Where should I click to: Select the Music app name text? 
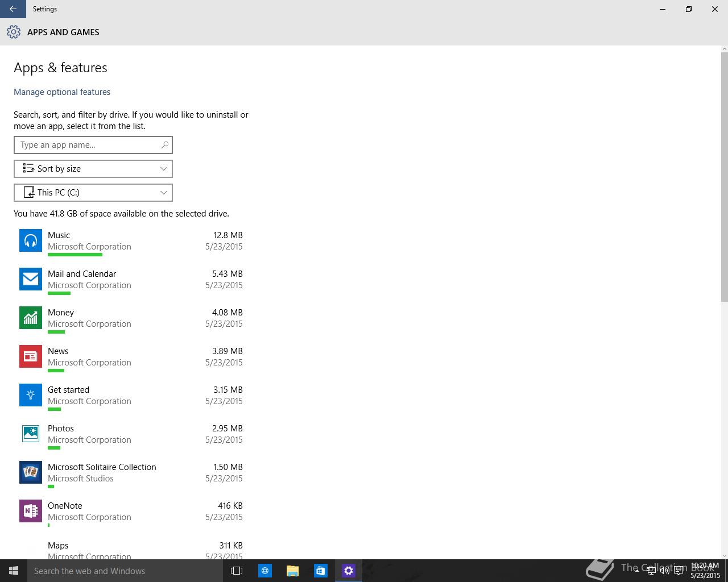tap(59, 235)
